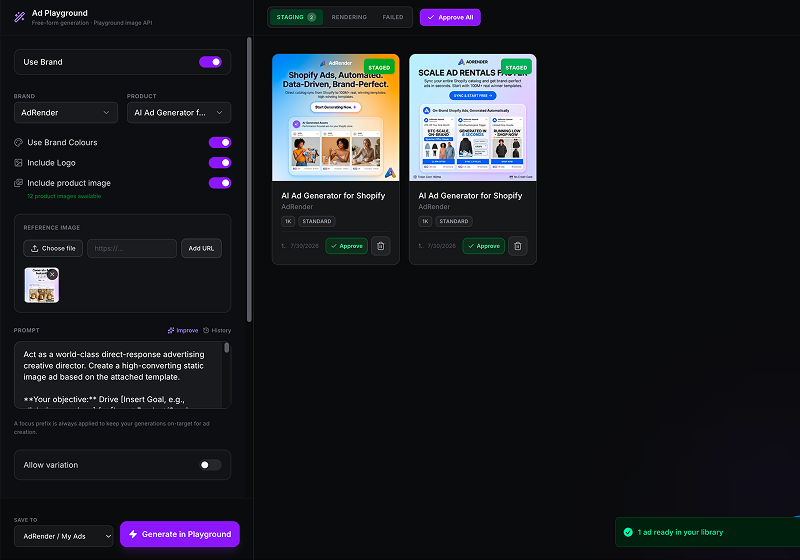Open the prompt History
The width and height of the screenshot is (800, 560).
click(x=217, y=330)
